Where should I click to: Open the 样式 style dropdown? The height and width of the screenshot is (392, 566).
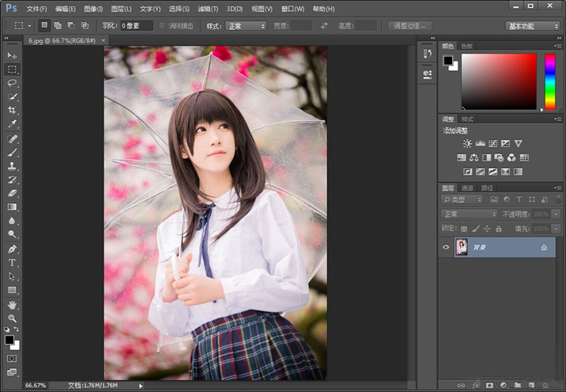[246, 26]
